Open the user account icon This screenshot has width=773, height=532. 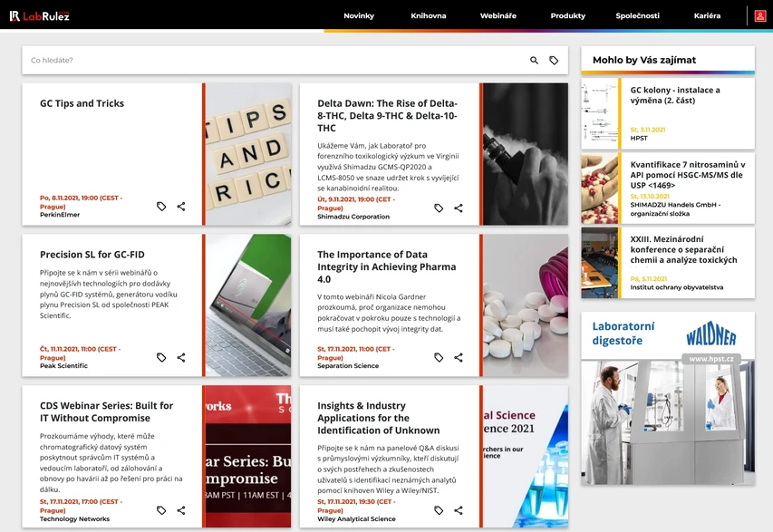click(x=760, y=15)
